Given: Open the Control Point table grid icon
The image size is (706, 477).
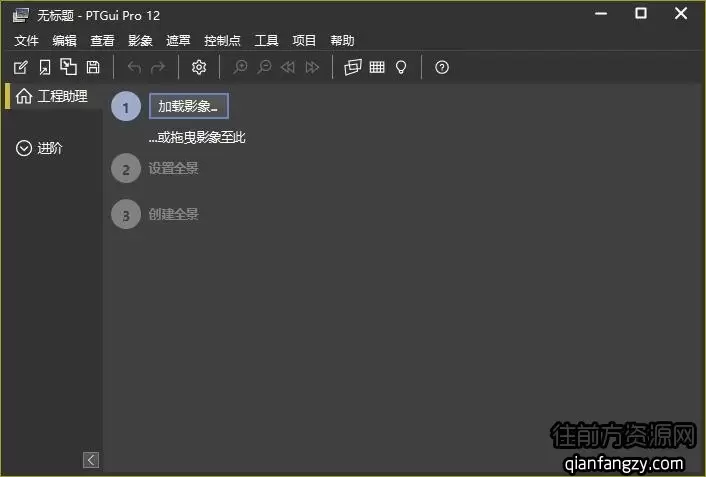Looking at the screenshot, I should [x=377, y=67].
